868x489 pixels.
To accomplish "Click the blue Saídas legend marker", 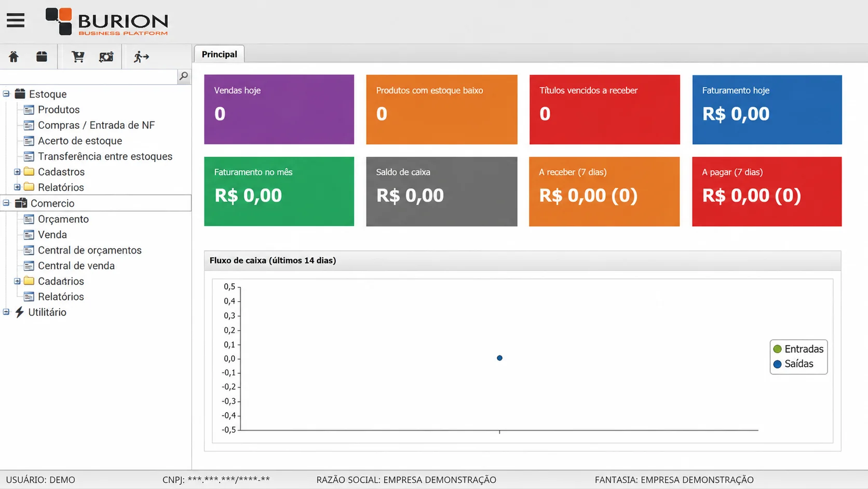I will tap(777, 364).
